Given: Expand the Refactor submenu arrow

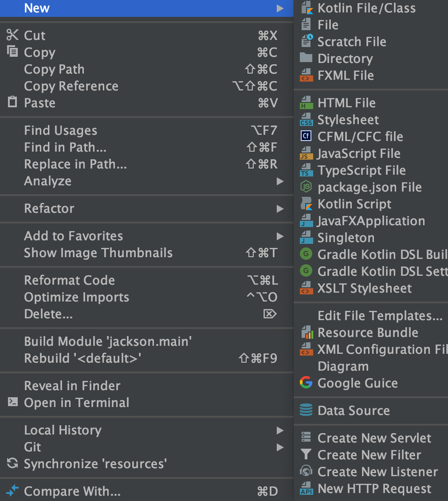Looking at the screenshot, I should tap(280, 209).
